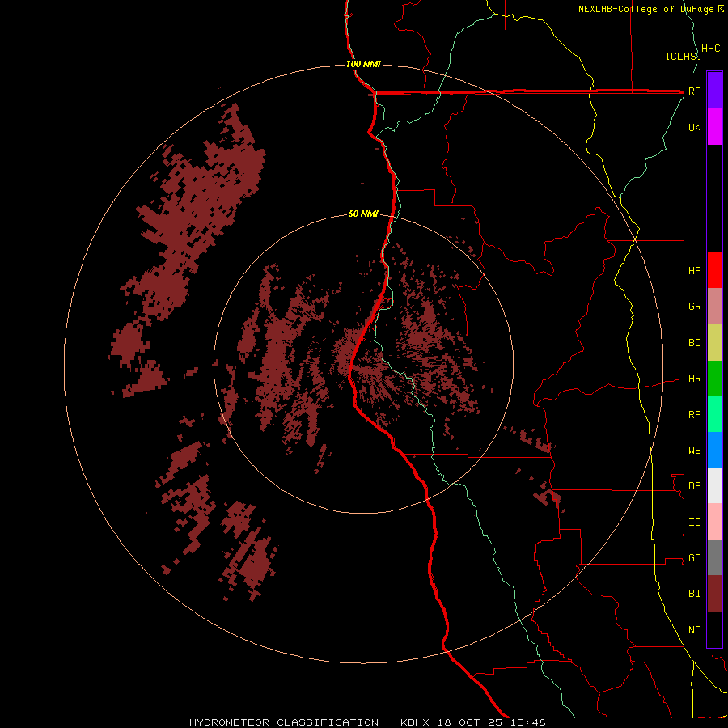Click the RA legend label
This screenshot has width=728, height=728.
tap(695, 415)
